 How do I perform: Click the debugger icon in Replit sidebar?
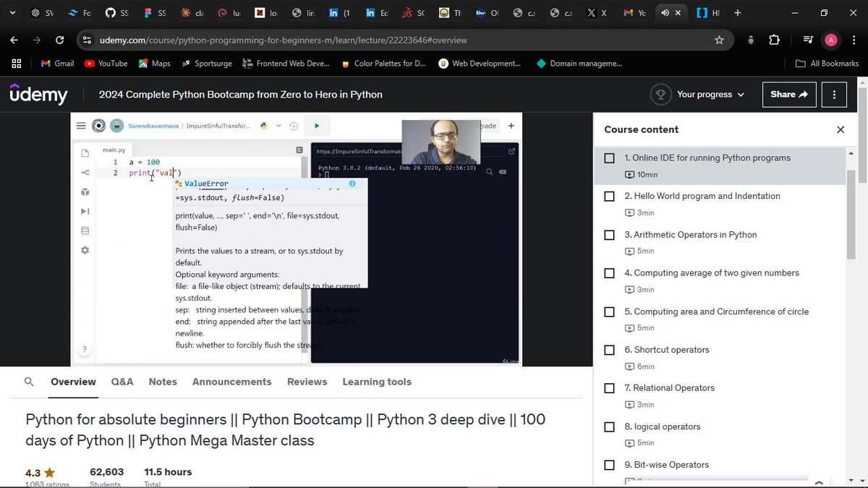(x=85, y=211)
